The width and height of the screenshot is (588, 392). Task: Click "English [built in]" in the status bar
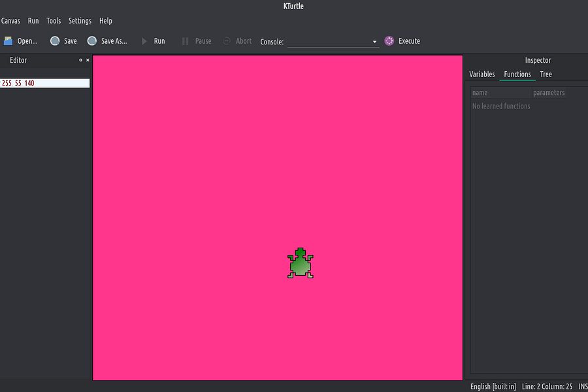tap(492, 386)
